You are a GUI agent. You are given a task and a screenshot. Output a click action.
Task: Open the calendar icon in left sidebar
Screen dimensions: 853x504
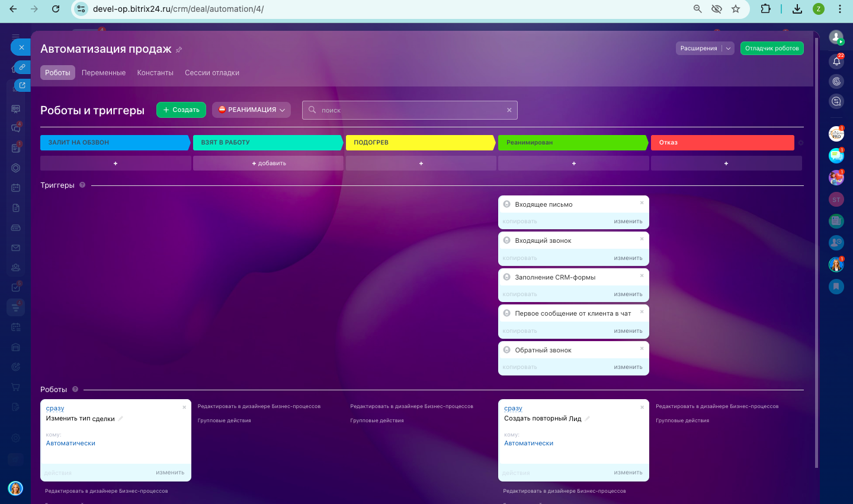click(16, 188)
